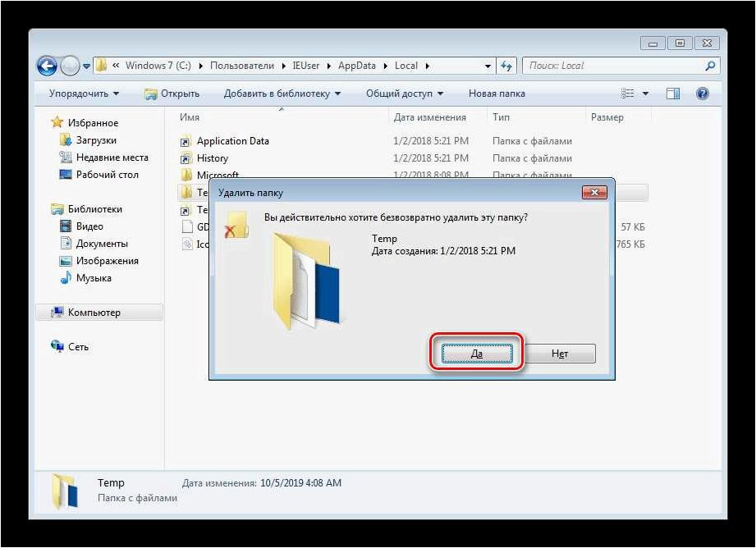Click the Back navigation arrow
This screenshot has width=756, height=548.
[48, 66]
